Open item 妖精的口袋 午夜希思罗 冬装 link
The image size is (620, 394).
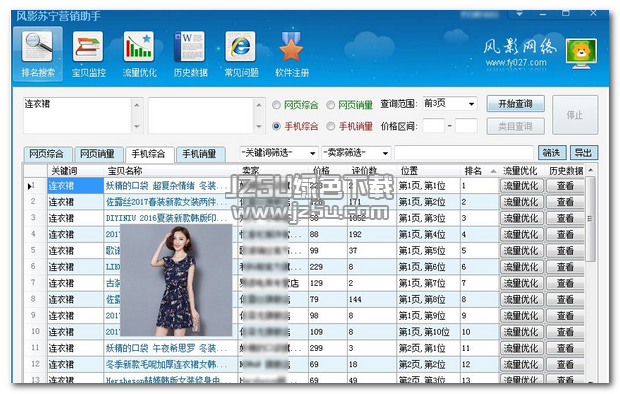166,348
